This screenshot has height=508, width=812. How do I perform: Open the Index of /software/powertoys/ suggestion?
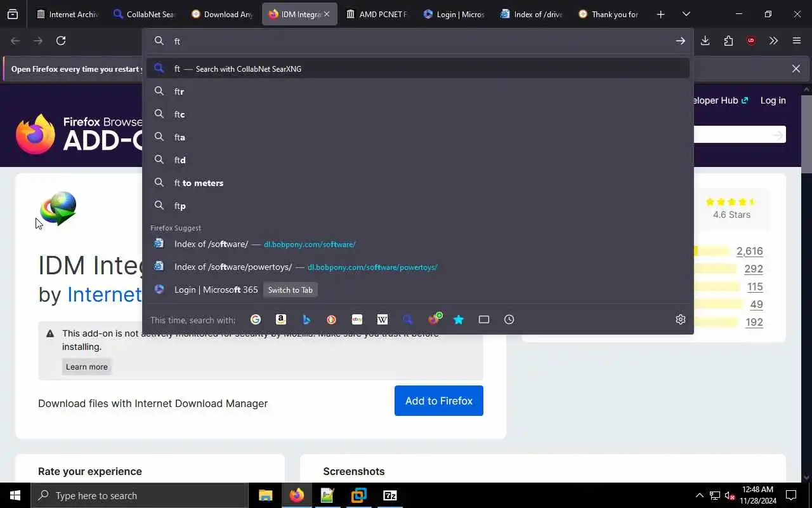418,267
